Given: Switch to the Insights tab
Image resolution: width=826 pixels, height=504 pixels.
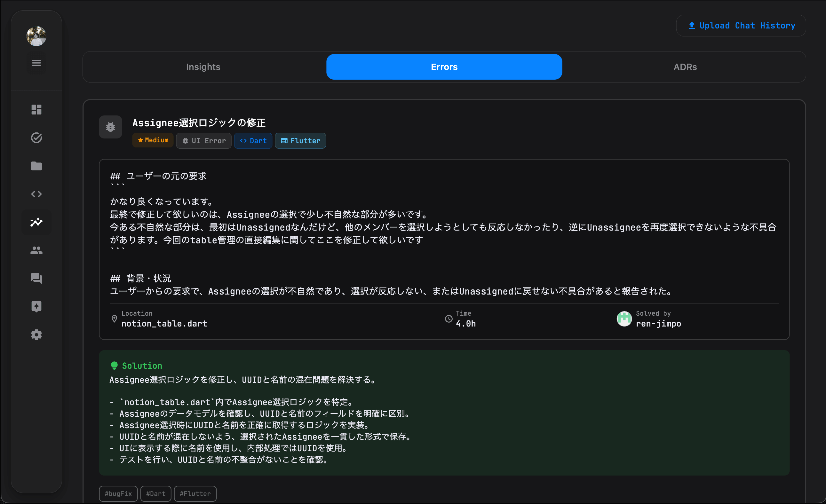Looking at the screenshot, I should click(x=203, y=67).
